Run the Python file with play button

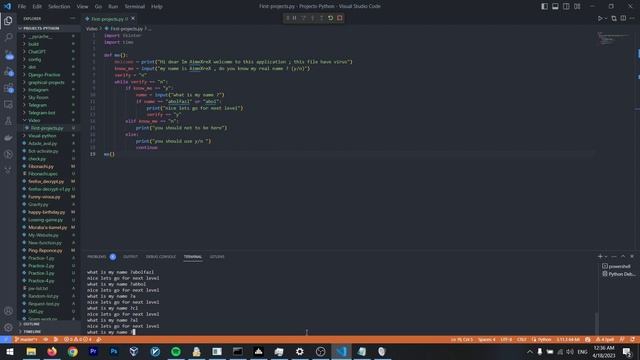click(600, 18)
